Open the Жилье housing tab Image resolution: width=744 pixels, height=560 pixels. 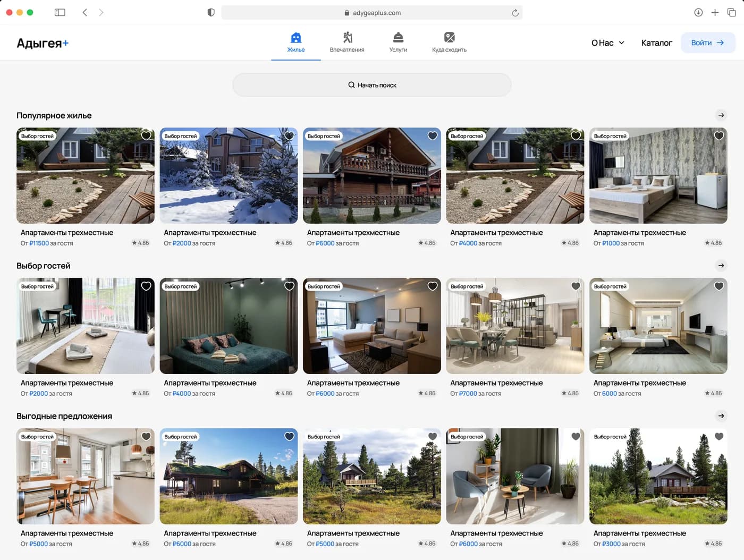(296, 43)
